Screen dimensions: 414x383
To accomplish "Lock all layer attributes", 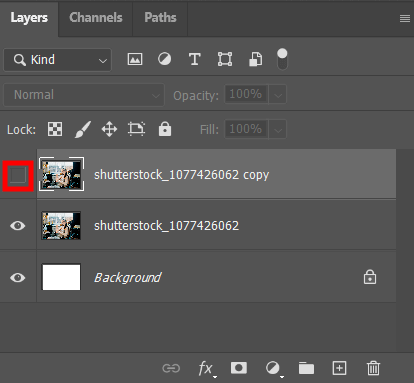I will tap(165, 129).
